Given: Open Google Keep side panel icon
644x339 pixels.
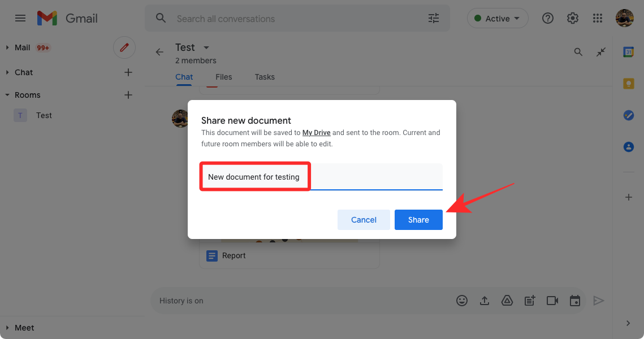Looking at the screenshot, I should (x=628, y=84).
